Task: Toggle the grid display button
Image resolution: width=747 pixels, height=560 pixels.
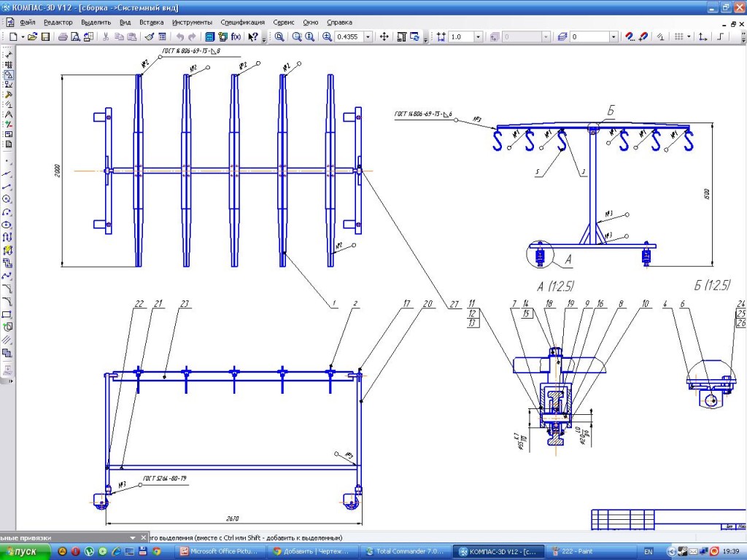Action: (x=678, y=36)
